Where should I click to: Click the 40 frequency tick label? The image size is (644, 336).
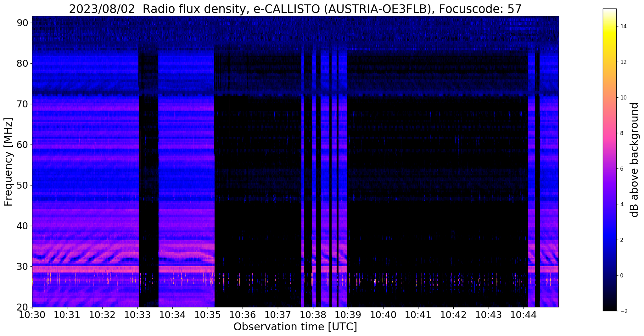(23, 226)
